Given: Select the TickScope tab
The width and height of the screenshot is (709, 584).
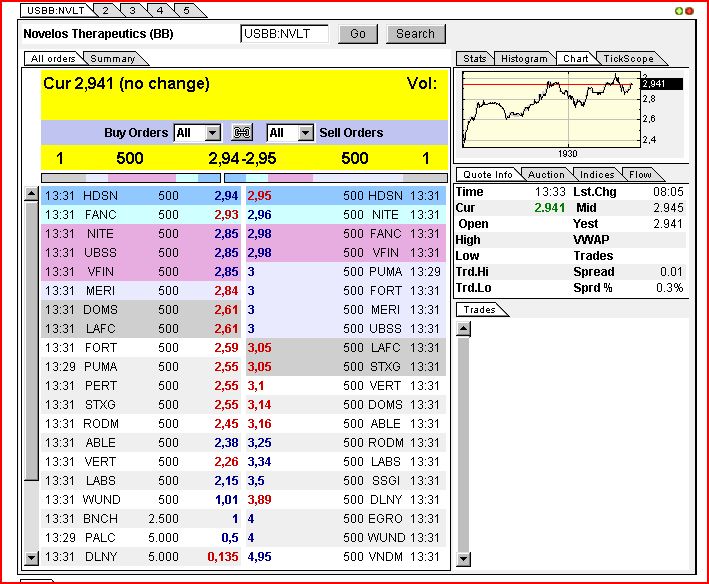Looking at the screenshot, I should (627, 59).
